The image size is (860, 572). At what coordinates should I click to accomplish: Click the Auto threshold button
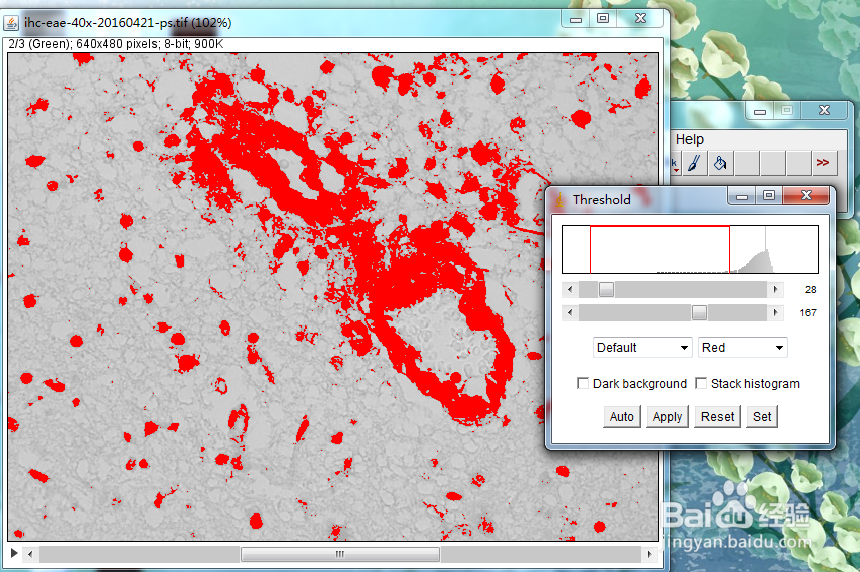pyautogui.click(x=621, y=417)
